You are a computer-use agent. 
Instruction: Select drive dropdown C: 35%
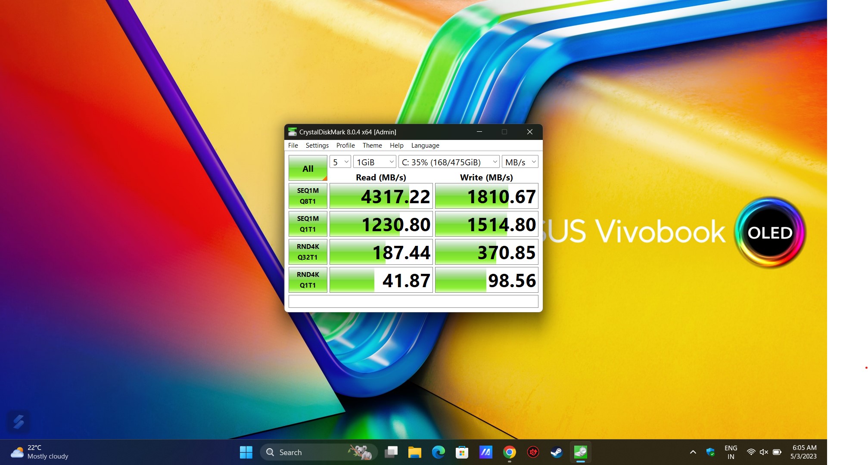point(449,162)
